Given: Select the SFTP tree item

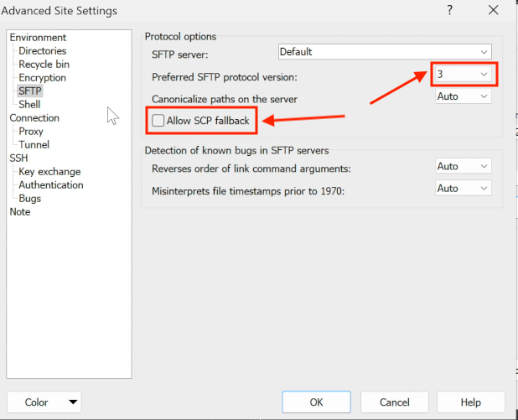Looking at the screenshot, I should tap(29, 91).
